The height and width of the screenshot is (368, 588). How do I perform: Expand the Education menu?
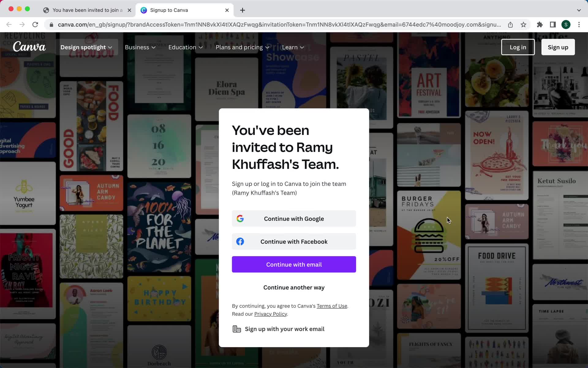(186, 47)
